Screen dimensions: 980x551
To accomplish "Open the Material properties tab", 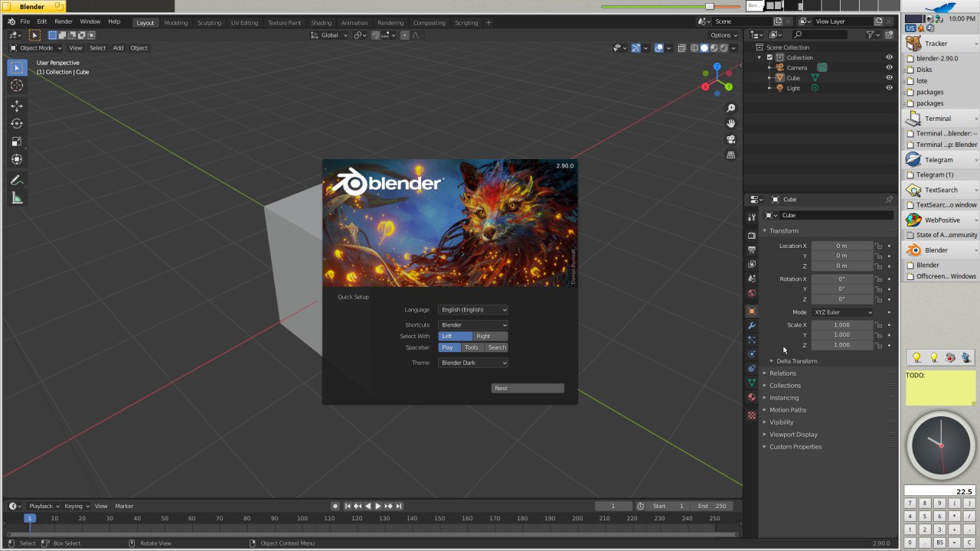I will coord(752,396).
